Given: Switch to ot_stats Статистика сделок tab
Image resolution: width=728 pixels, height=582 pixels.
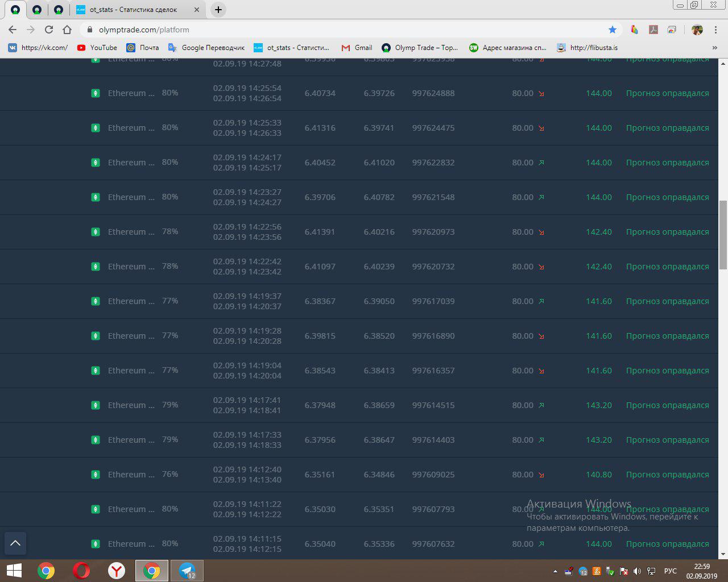Looking at the screenshot, I should [133, 10].
